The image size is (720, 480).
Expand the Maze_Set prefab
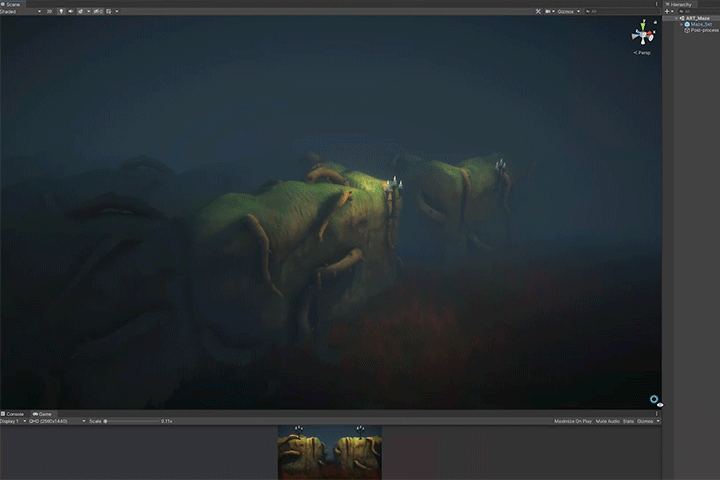681,24
